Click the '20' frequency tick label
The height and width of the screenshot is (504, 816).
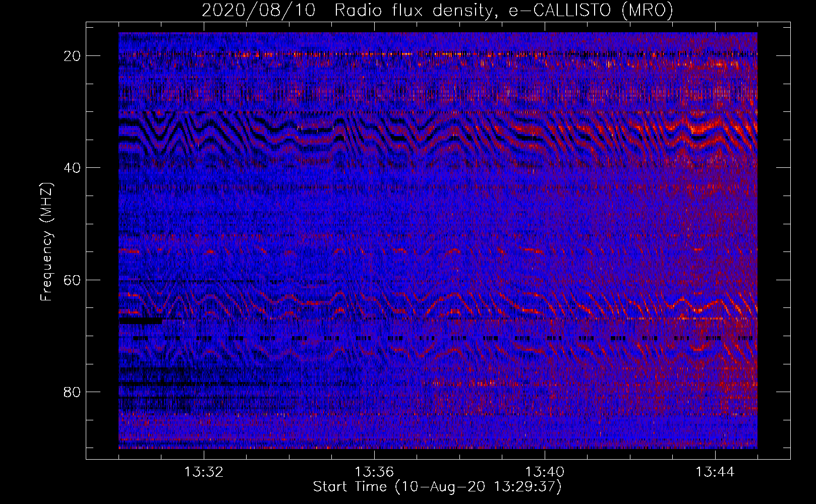pos(73,55)
